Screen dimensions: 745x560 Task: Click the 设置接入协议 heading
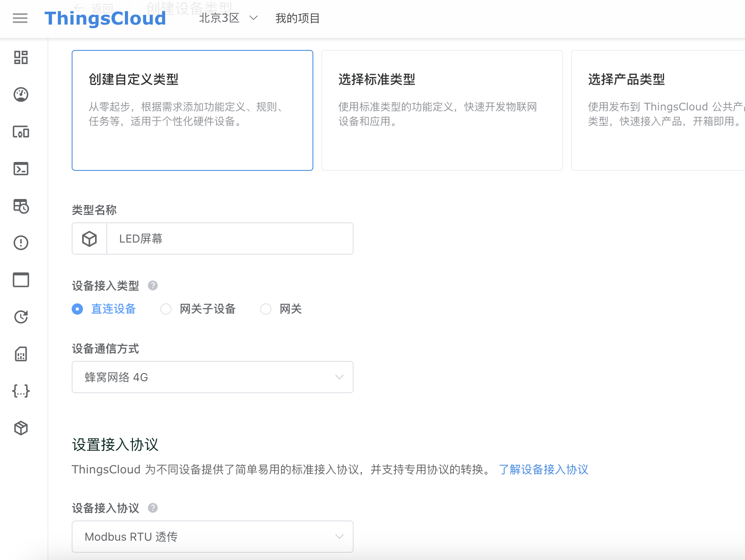coord(115,445)
